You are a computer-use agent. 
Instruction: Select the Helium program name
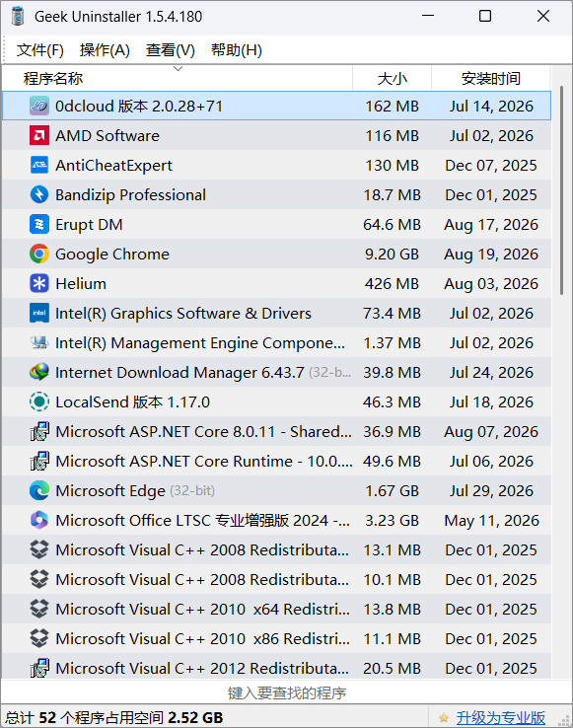click(x=81, y=284)
